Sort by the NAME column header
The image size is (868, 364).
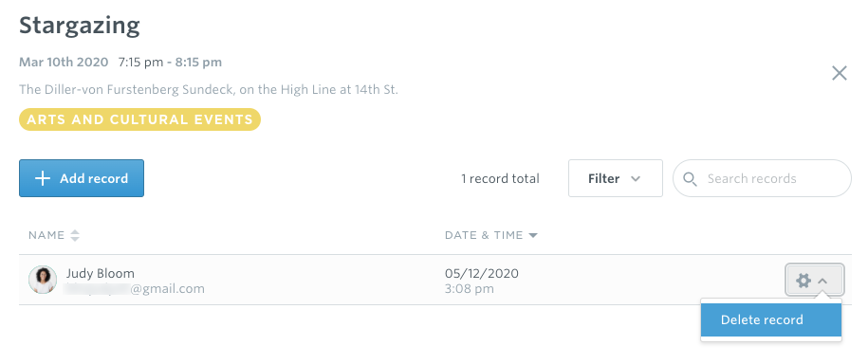(x=46, y=235)
